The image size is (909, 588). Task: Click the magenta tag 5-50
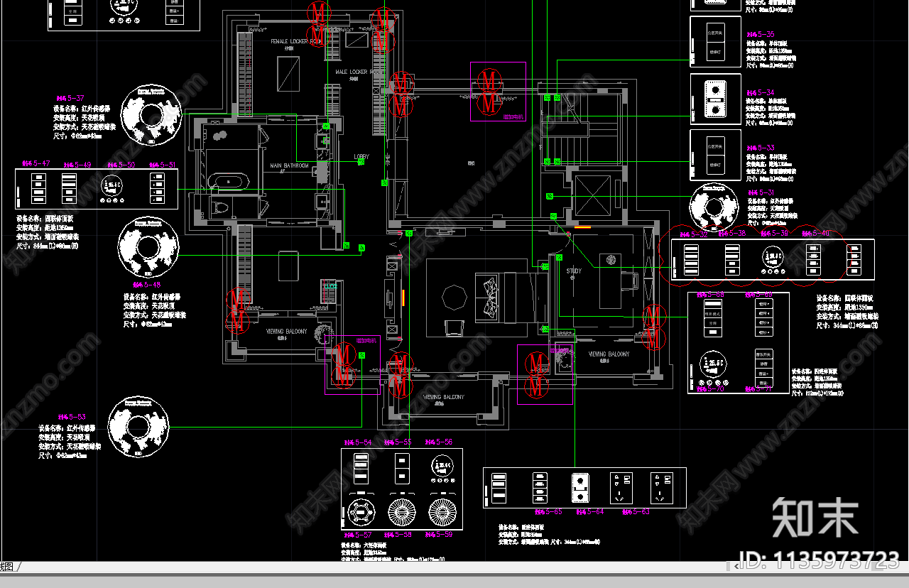tap(121, 164)
